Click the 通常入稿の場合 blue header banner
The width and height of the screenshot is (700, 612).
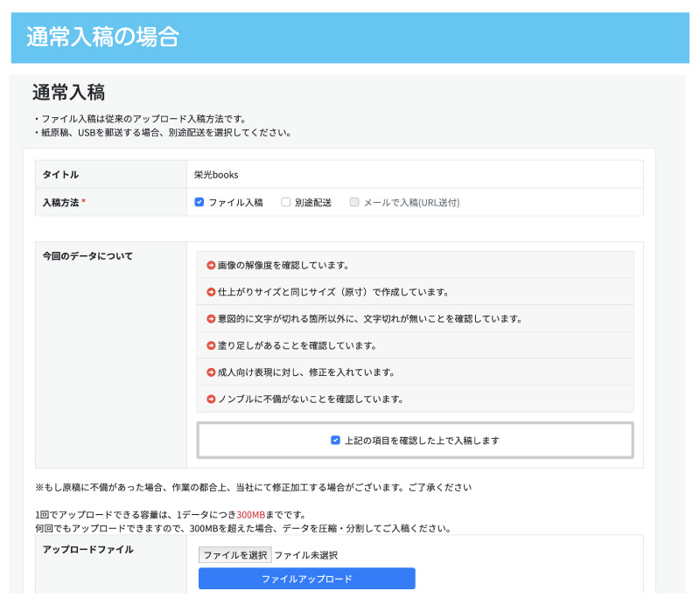[350, 38]
